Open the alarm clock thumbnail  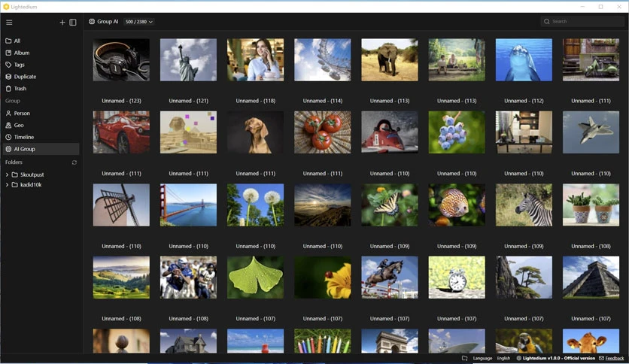457,278
